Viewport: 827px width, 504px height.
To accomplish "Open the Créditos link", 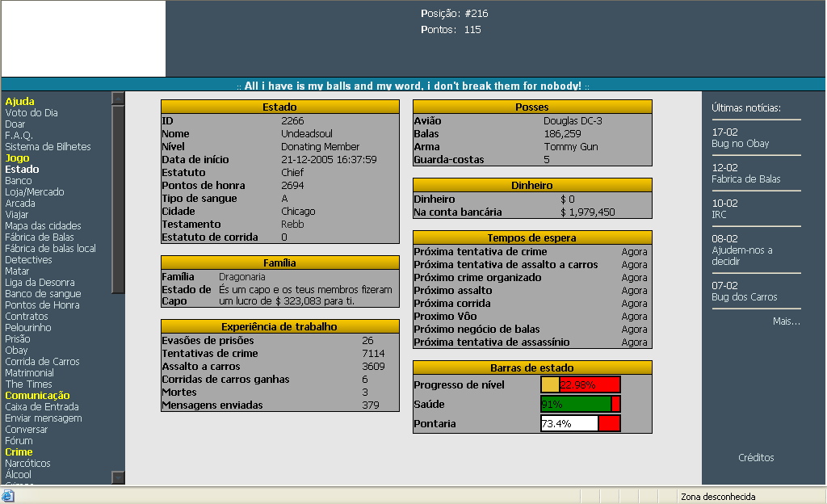I will pyautogui.click(x=756, y=458).
